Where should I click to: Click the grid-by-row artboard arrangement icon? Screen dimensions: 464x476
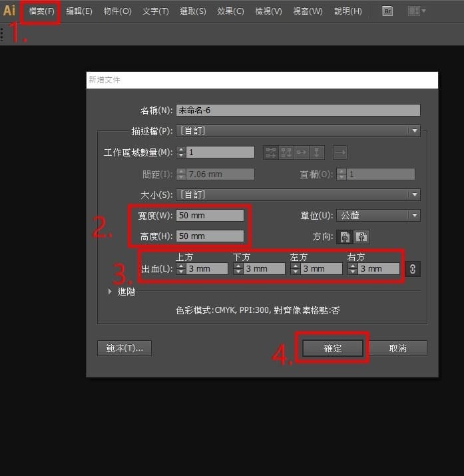270,152
